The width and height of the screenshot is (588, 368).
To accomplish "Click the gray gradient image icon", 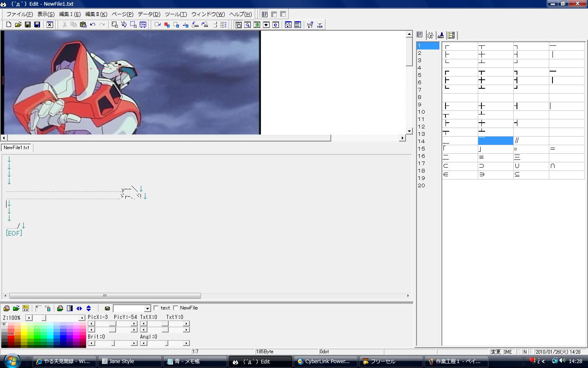I will pos(70,308).
